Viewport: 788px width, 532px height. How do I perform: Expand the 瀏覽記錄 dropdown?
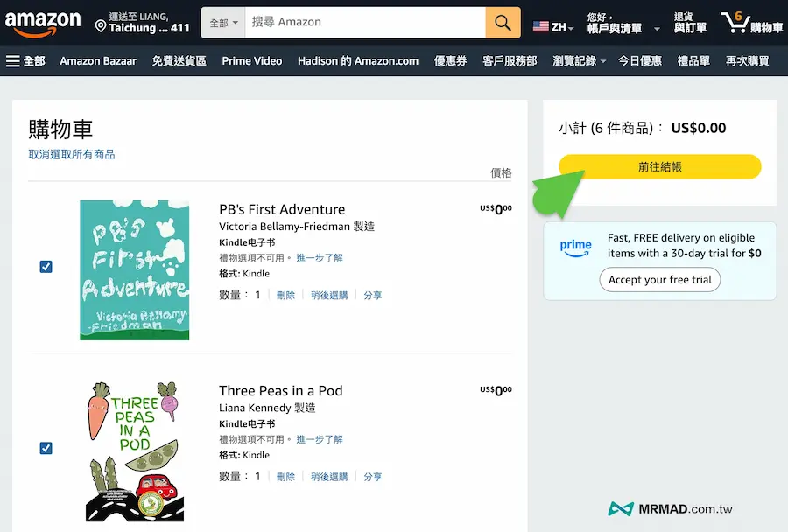click(x=579, y=61)
